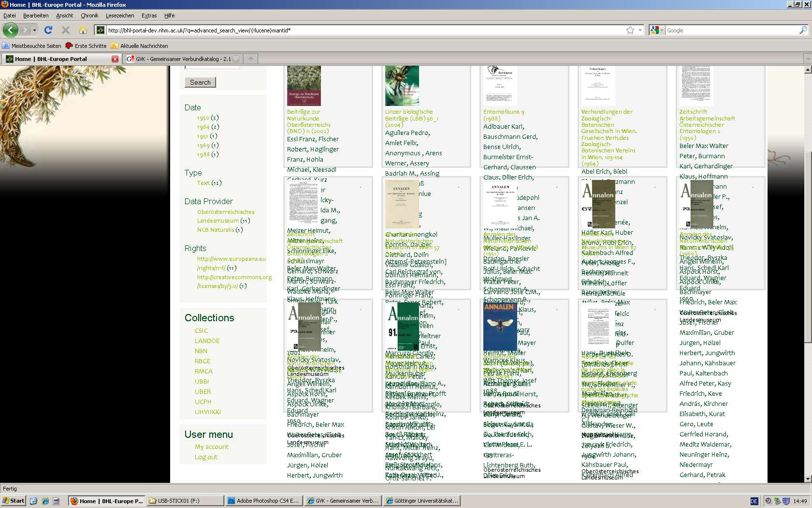Click the magnifier in the Google search box
Viewport: 812px width, 508px height.
pyautogui.click(x=803, y=30)
